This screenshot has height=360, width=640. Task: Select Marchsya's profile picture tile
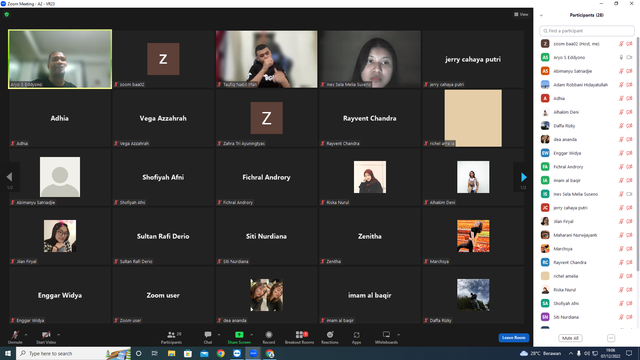[473, 236]
